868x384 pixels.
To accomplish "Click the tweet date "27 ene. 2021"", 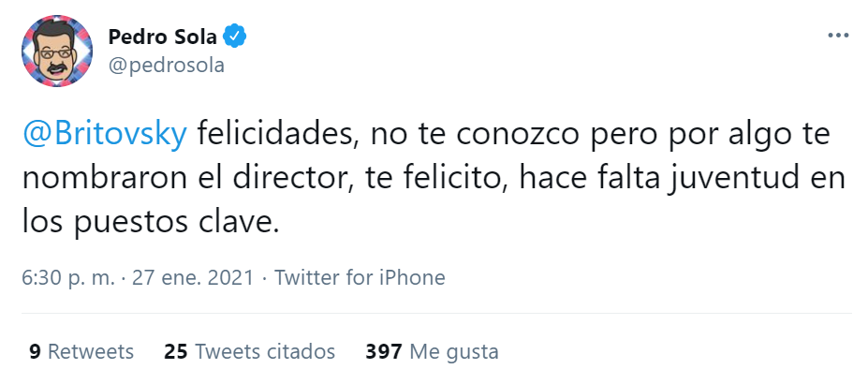I will tap(195, 277).
